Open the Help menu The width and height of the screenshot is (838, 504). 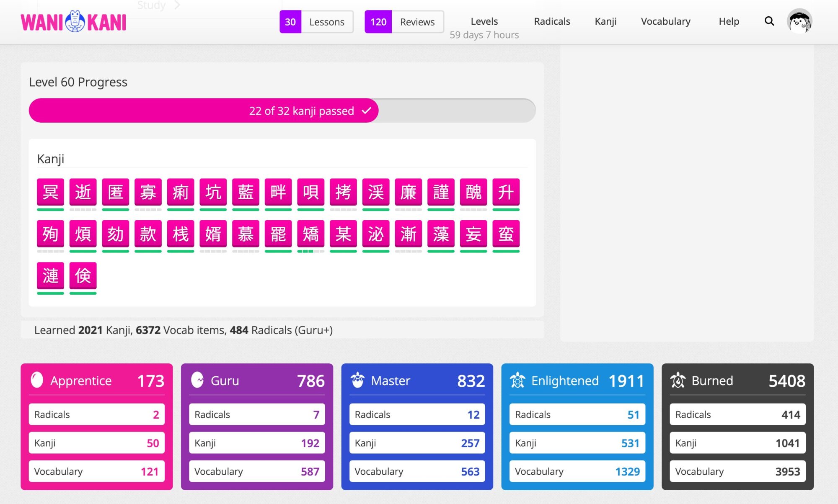729,21
